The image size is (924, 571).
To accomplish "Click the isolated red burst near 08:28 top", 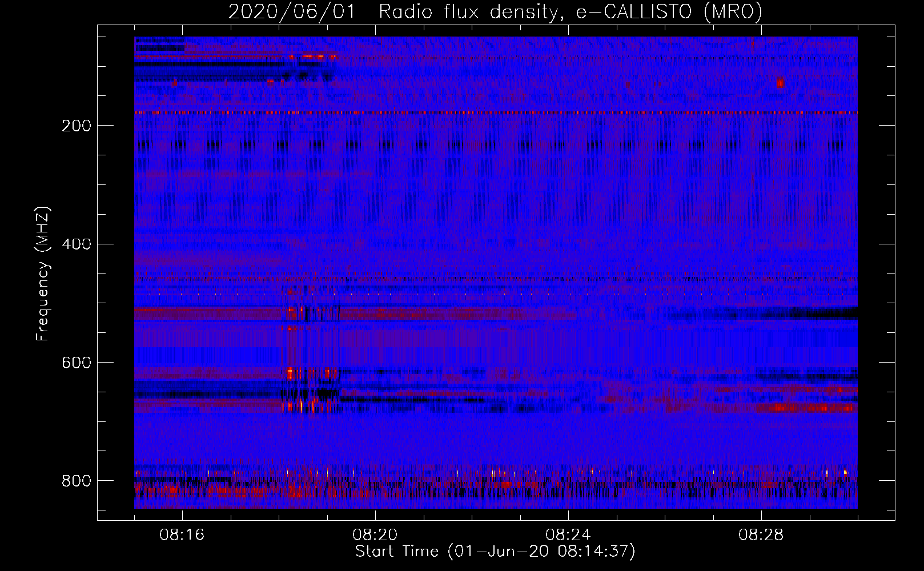I will (780, 82).
